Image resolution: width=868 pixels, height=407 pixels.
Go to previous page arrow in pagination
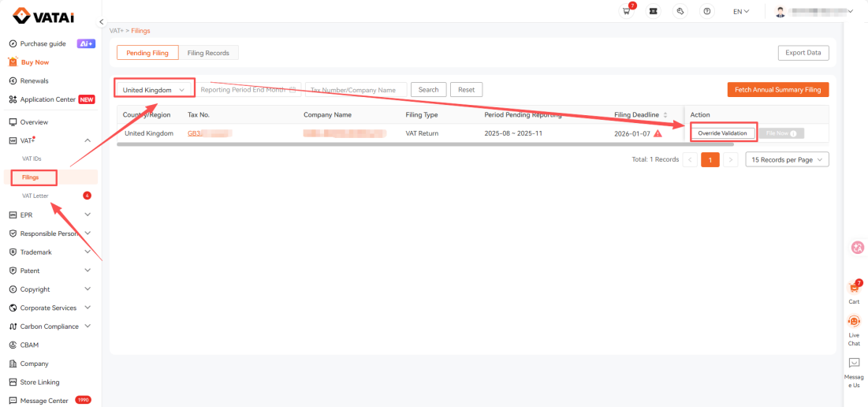691,159
